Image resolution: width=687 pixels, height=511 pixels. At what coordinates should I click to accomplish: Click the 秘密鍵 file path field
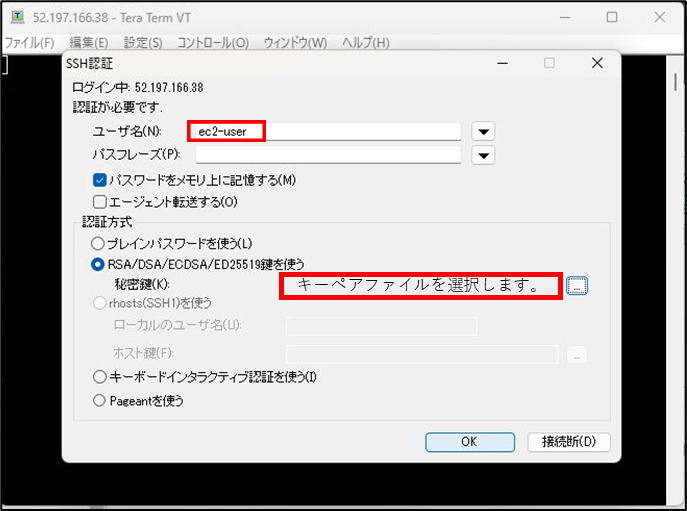coord(421,286)
